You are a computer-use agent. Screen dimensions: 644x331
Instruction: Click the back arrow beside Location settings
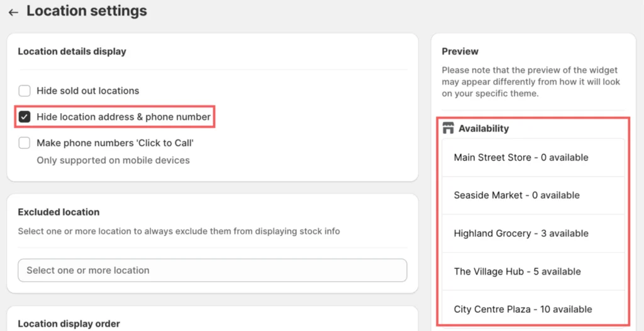click(x=13, y=12)
